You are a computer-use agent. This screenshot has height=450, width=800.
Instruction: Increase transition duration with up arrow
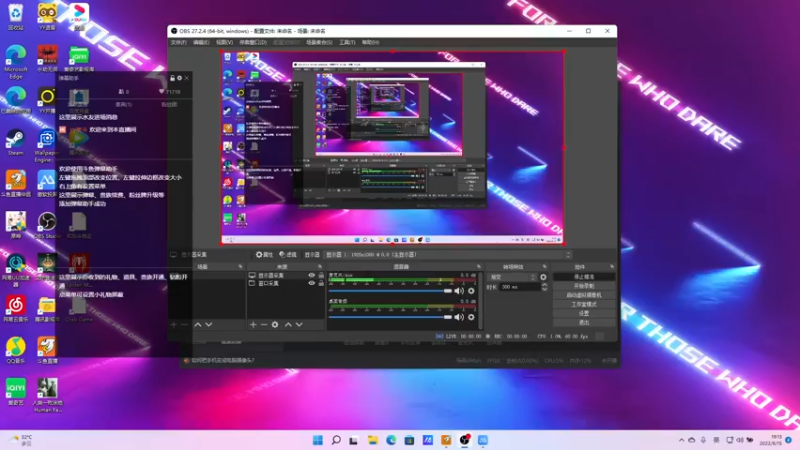click(x=544, y=285)
